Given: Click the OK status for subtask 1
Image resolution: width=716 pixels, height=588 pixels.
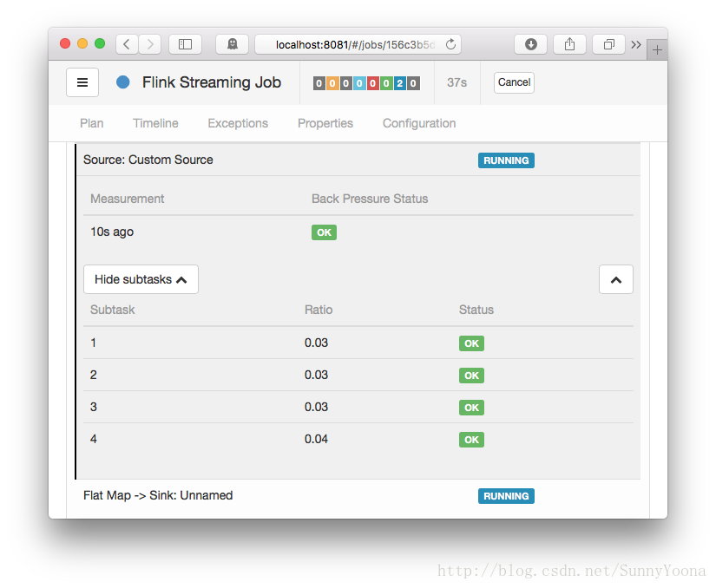Looking at the screenshot, I should 471,343.
